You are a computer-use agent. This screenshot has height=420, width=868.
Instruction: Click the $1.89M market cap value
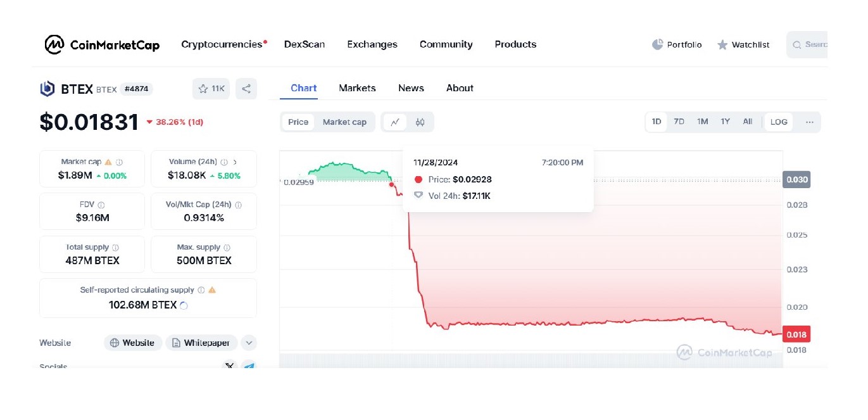click(75, 175)
